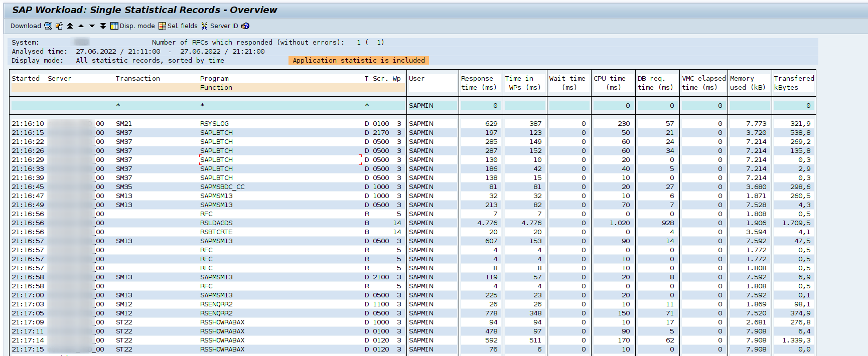Image resolution: width=868 pixels, height=356 pixels.
Task: Click RSENQRR2 in the 21:17:05 row
Action: tap(216, 313)
